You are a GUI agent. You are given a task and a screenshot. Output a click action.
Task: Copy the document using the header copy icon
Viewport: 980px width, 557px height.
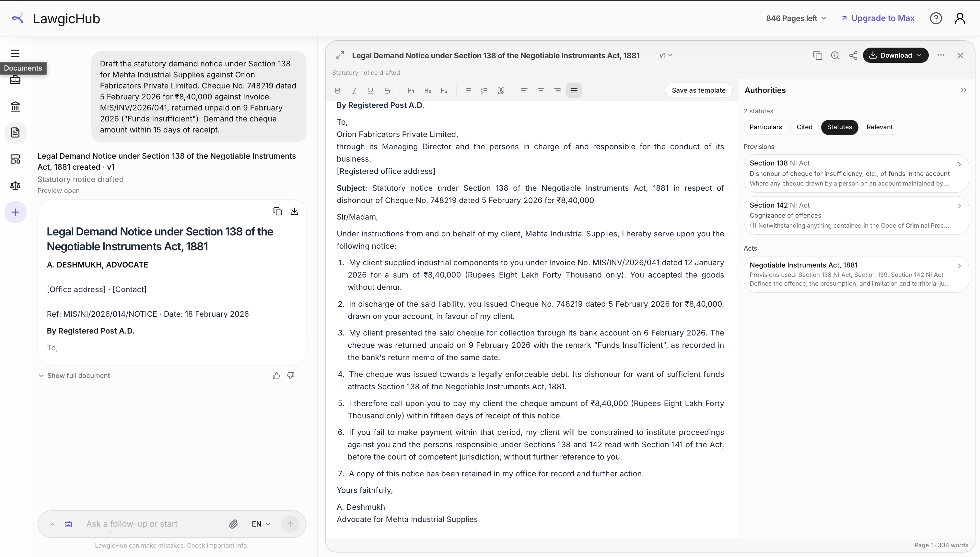[x=817, y=55]
